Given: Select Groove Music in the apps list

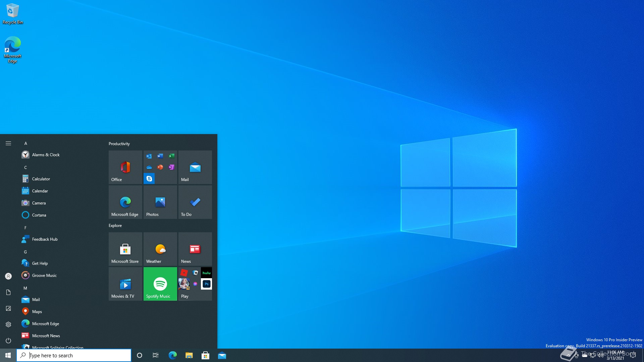Looking at the screenshot, I should pos(44,275).
